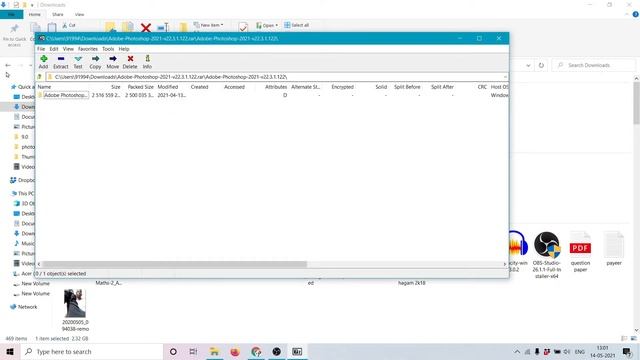The width and height of the screenshot is (640, 360).
Task: Click the Explorer Back arrow
Action: [x=8, y=65]
